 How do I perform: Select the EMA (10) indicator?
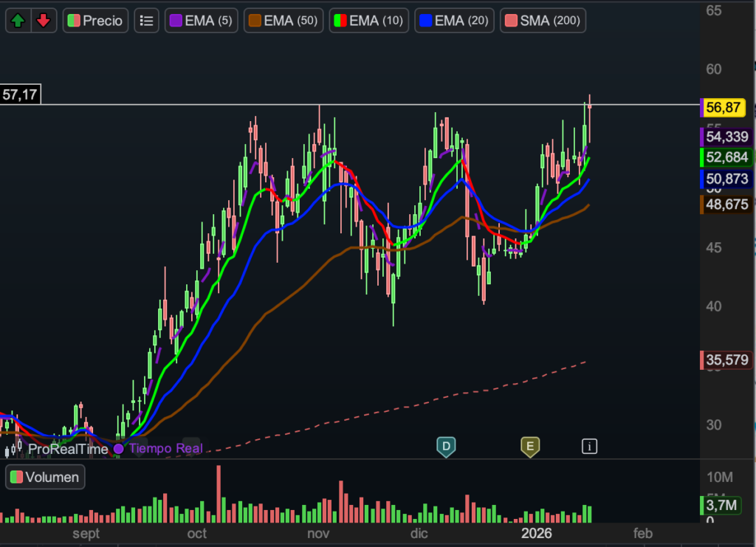click(368, 21)
